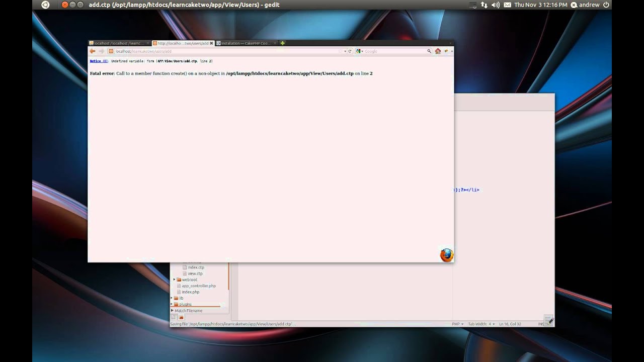Select the File Browser pane icon in gedit
Image resolution: width=644 pixels, height=362 pixels.
[181, 317]
